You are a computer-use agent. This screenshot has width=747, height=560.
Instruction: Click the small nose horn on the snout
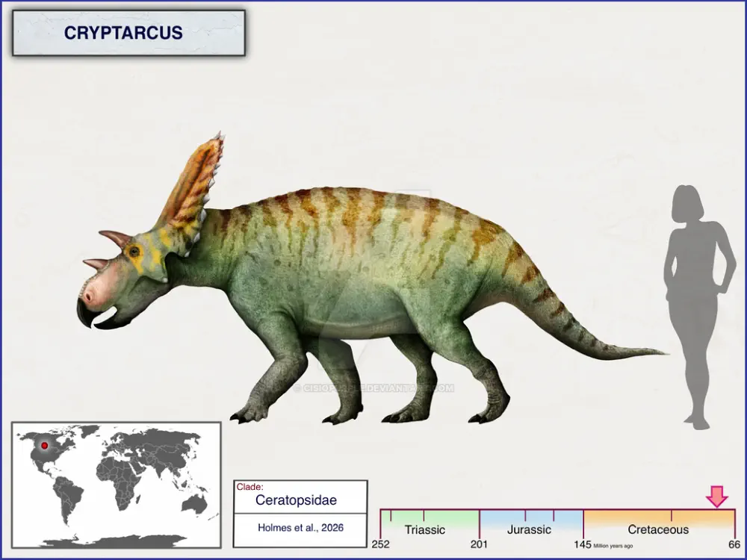coord(95,264)
